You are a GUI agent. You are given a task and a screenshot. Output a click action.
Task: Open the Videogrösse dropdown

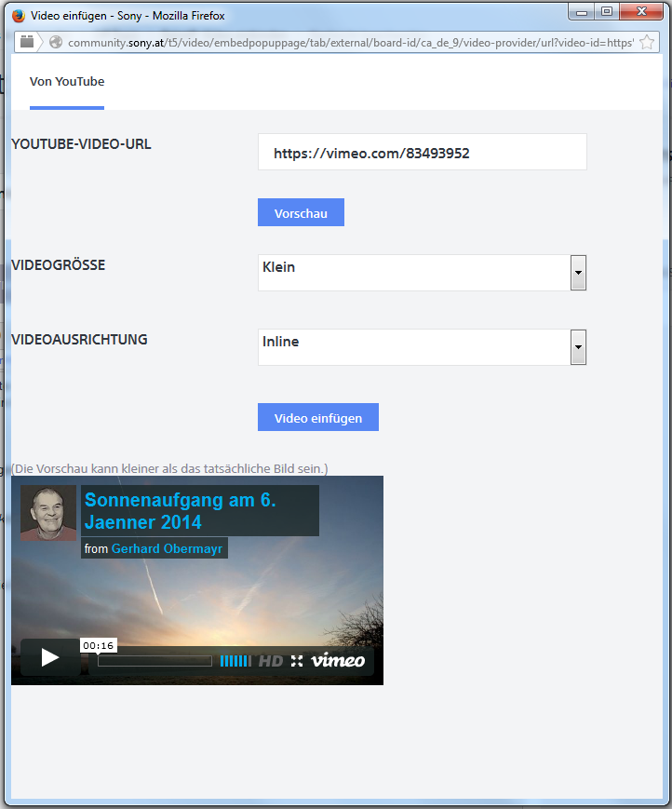click(x=578, y=273)
